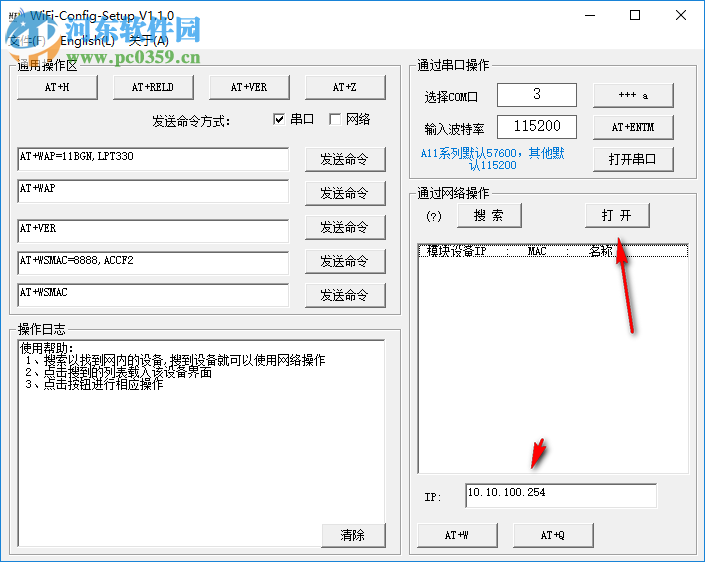The image size is (705, 562).
Task: Click the AT+H button
Action: pos(57,87)
